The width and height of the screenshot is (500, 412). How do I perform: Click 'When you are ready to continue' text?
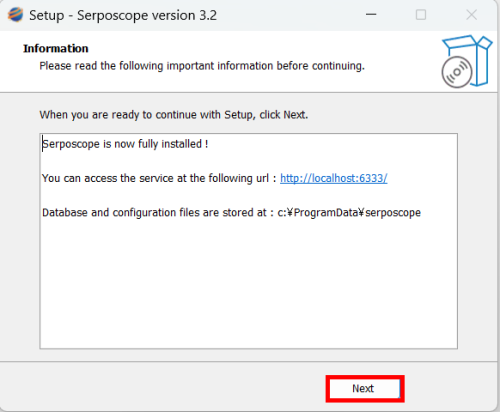point(174,115)
